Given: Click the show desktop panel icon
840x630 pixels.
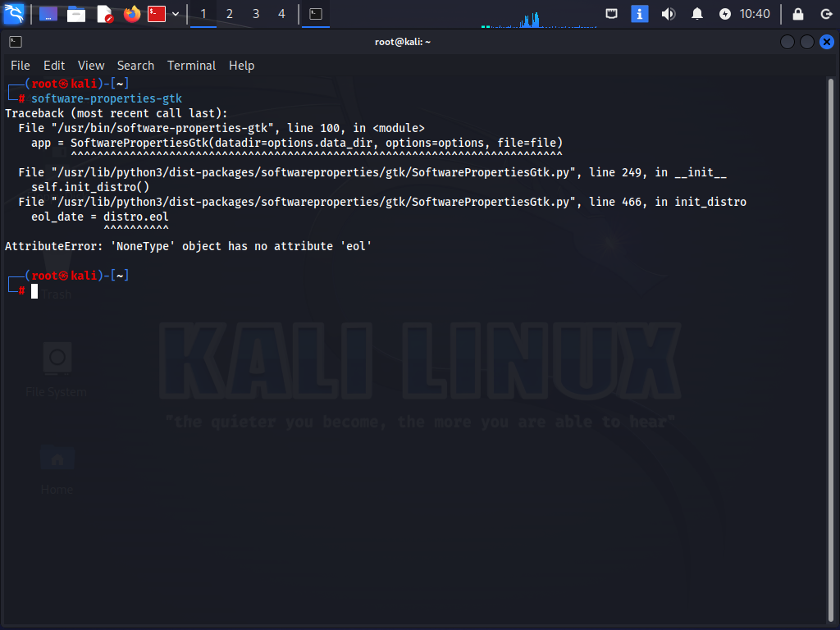Looking at the screenshot, I should [x=48, y=14].
